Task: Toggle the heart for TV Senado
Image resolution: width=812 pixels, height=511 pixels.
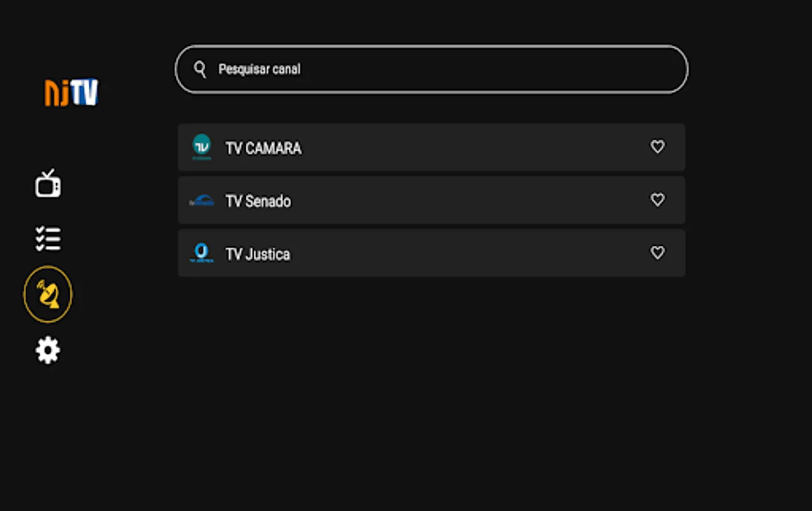Action: pyautogui.click(x=657, y=200)
